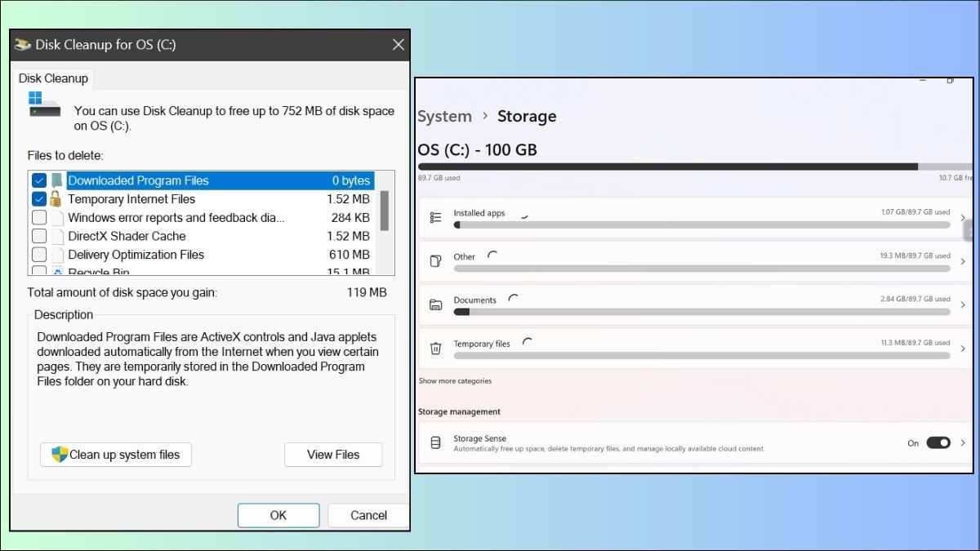This screenshot has width=980, height=551.
Task: Click the Disk Cleanup title bar icon
Action: pyautogui.click(x=23, y=45)
